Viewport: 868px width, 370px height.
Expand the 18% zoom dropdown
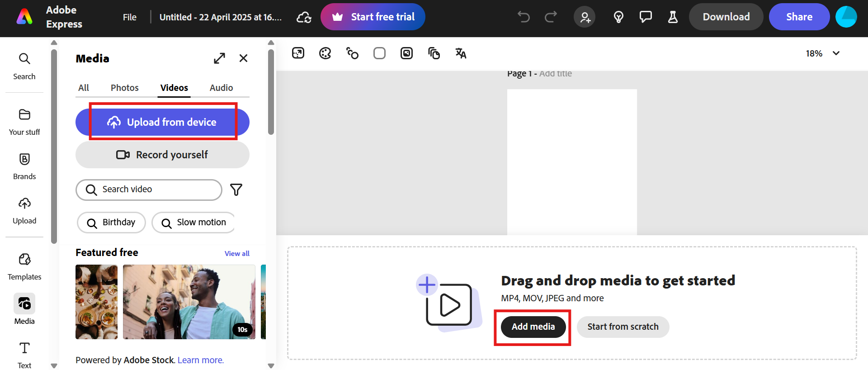823,53
